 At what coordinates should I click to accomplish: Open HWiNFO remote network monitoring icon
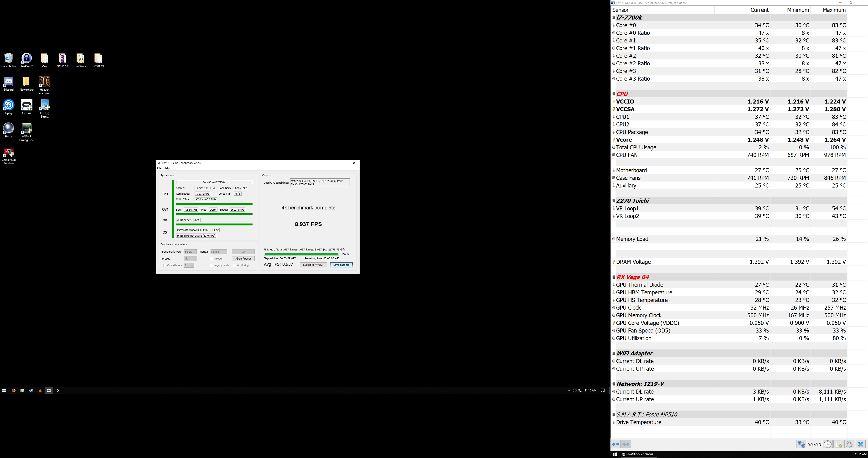tap(801, 444)
